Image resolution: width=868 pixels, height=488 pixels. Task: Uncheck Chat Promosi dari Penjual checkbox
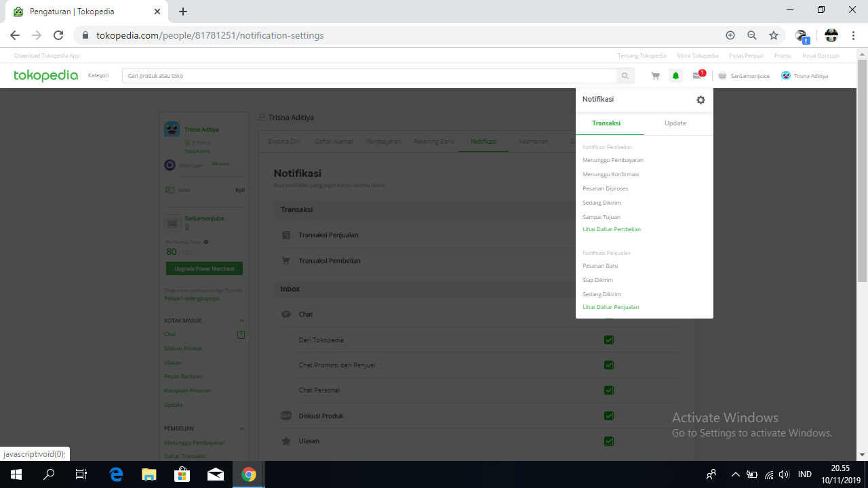pos(609,365)
